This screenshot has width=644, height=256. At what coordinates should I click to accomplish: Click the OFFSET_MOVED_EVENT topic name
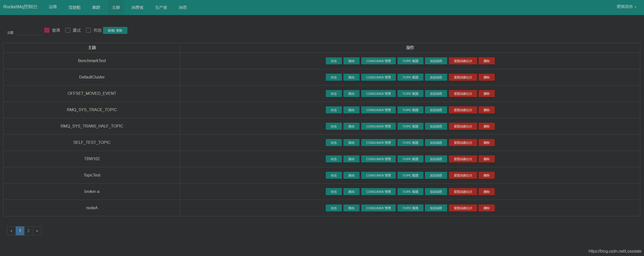click(x=92, y=93)
